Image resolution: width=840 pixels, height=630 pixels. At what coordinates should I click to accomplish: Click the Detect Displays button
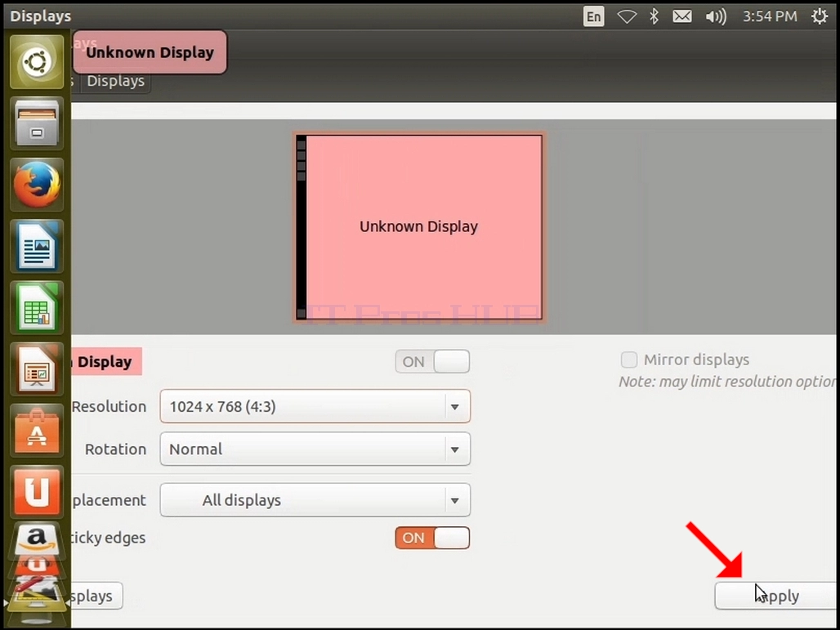96,596
